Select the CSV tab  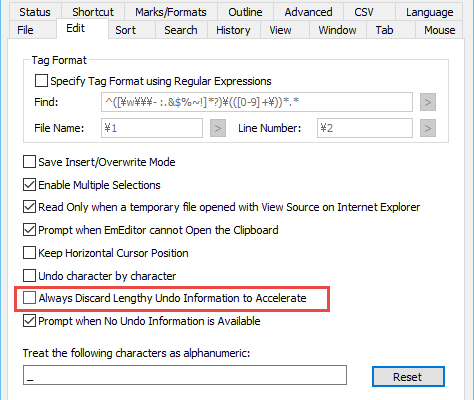364,12
